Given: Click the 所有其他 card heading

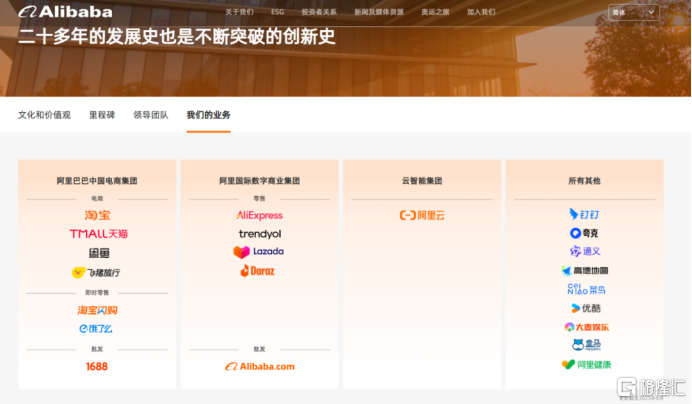Looking at the screenshot, I should 584,181.
